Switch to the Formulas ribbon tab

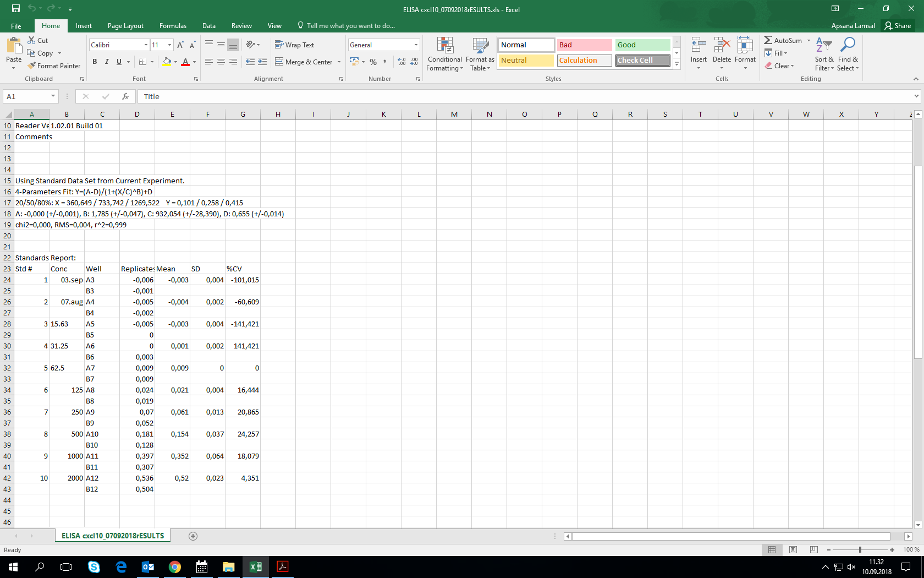click(173, 26)
